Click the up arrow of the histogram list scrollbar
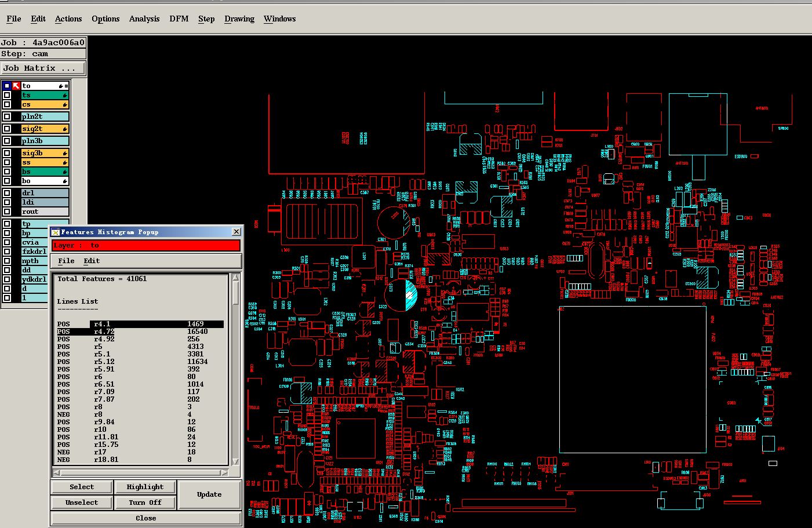This screenshot has width=812, height=528. pyautogui.click(x=235, y=278)
